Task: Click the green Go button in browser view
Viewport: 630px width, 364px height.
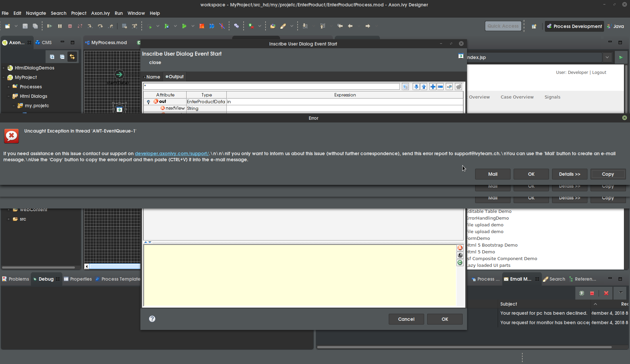Action: tap(621, 57)
